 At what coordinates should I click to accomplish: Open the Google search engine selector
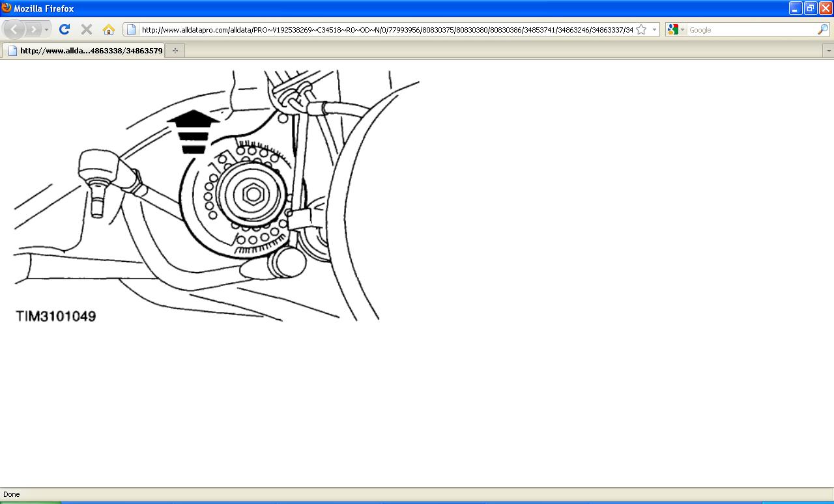[676, 30]
